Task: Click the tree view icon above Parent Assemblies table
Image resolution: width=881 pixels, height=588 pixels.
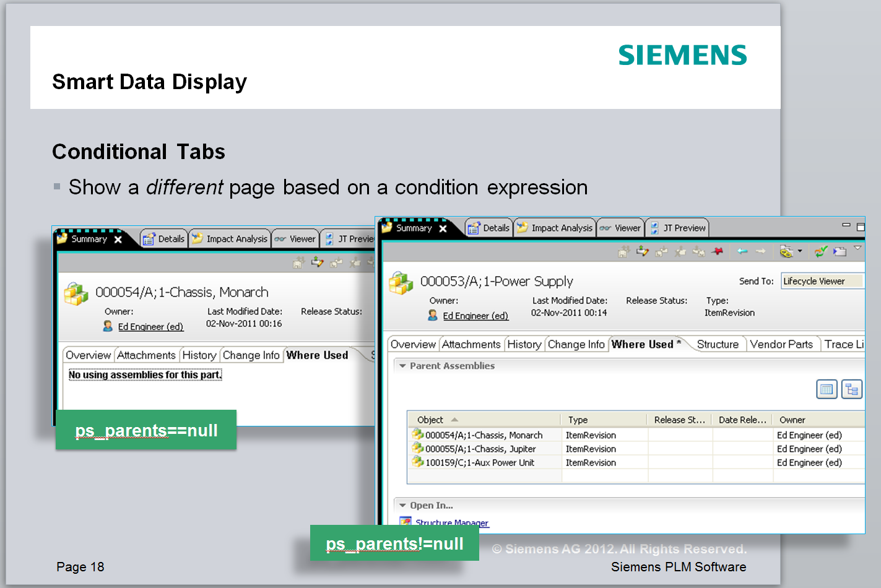Action: [852, 389]
